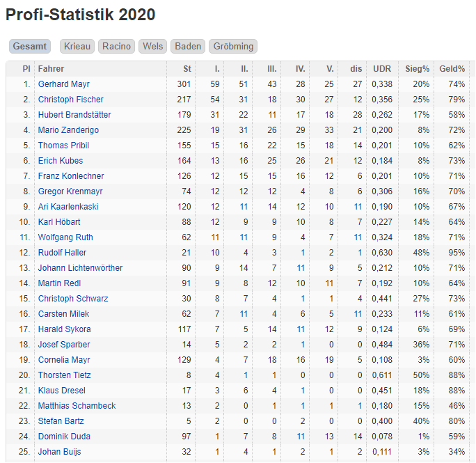This screenshot has height=463, width=476.
Task: Open Mario Zanderigo's profile link
Action: pyautogui.click(x=68, y=130)
